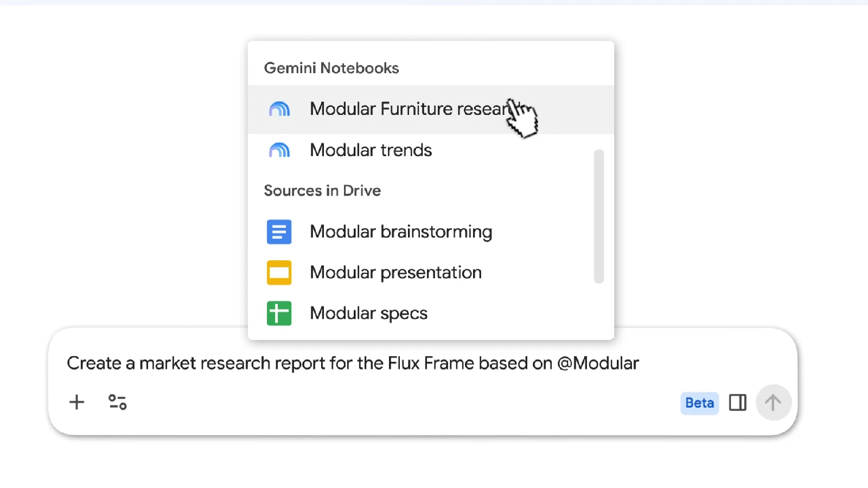This screenshot has height=488, width=868.
Task: Open the plus add attachment button
Action: click(x=77, y=402)
